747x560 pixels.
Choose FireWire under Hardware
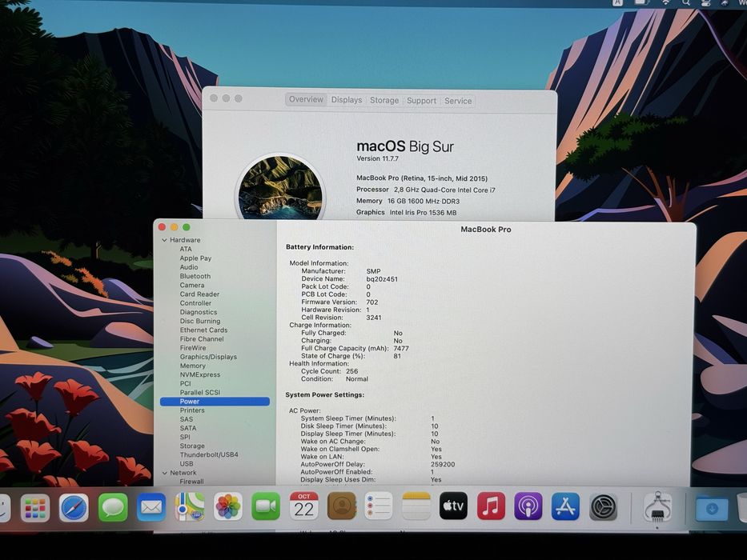tap(193, 348)
